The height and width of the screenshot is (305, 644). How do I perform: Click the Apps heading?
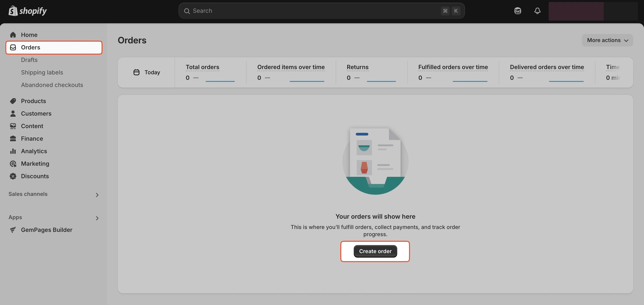[x=15, y=217]
